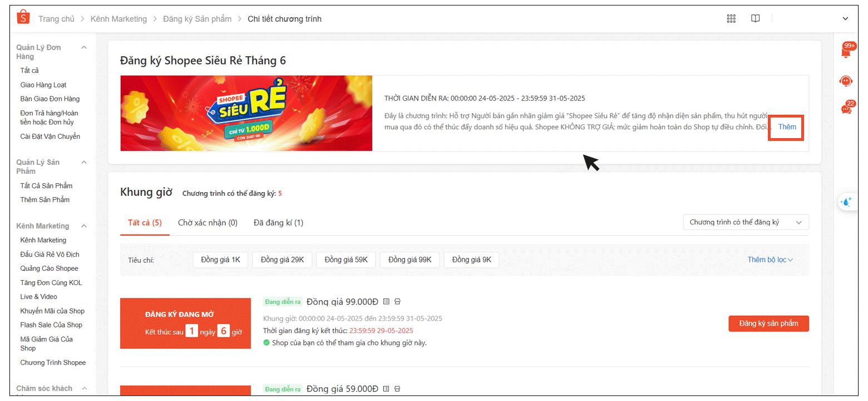
Task: Click the shop icon beside Đồng giá 99.000Đ
Action: tap(397, 301)
